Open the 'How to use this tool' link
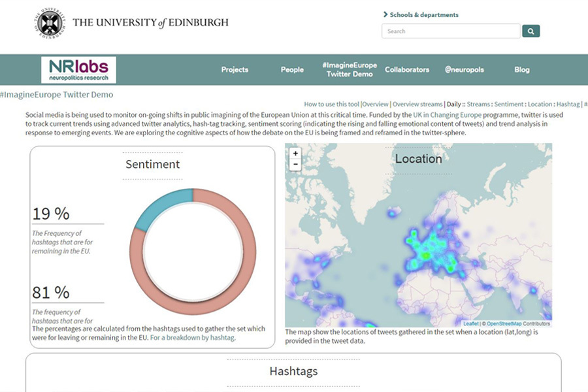Viewport: 588px width, 392px height. pyautogui.click(x=332, y=104)
